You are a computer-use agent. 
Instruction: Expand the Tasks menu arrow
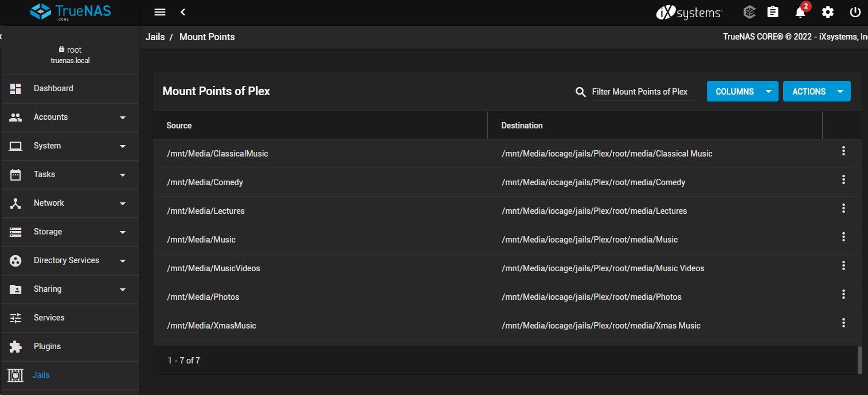[122, 175]
